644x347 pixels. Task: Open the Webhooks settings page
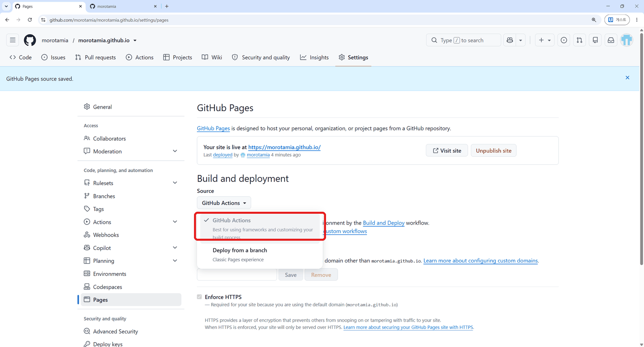click(x=131, y=235)
